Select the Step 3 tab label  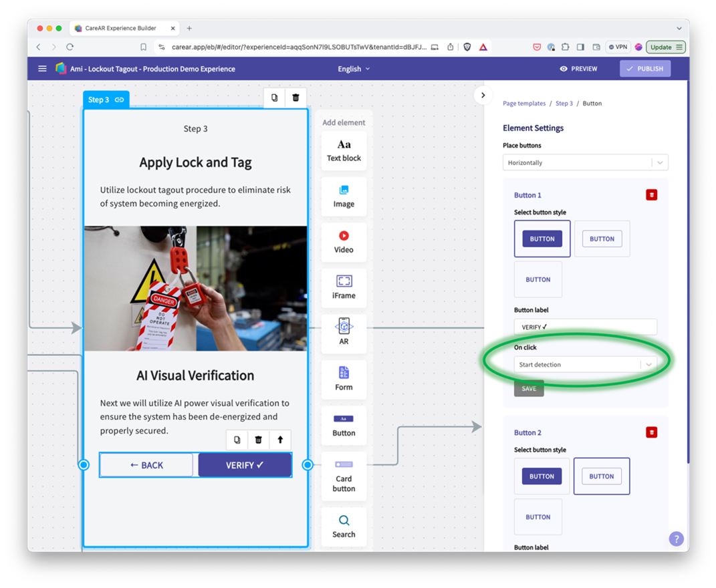(x=98, y=100)
